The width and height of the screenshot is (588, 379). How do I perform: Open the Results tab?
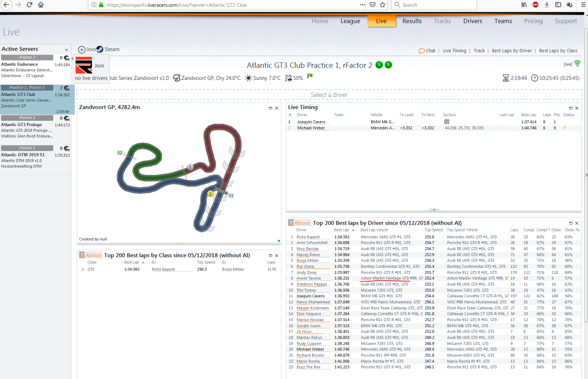[412, 21]
